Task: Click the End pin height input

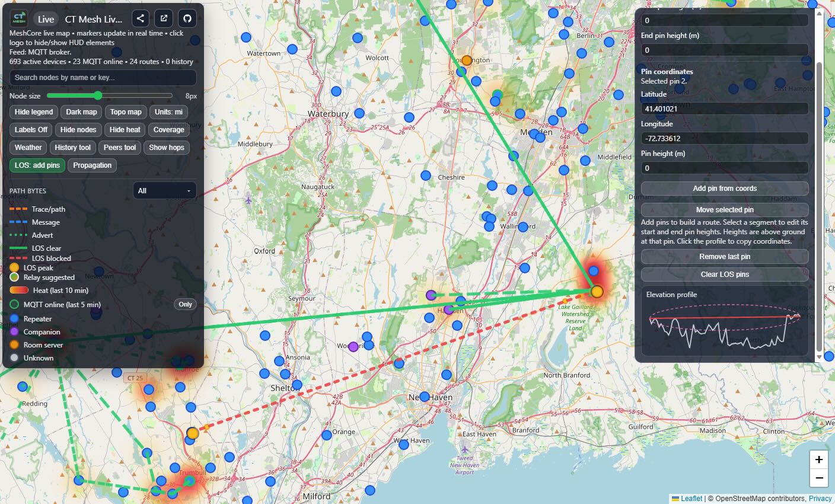Action: click(725, 50)
